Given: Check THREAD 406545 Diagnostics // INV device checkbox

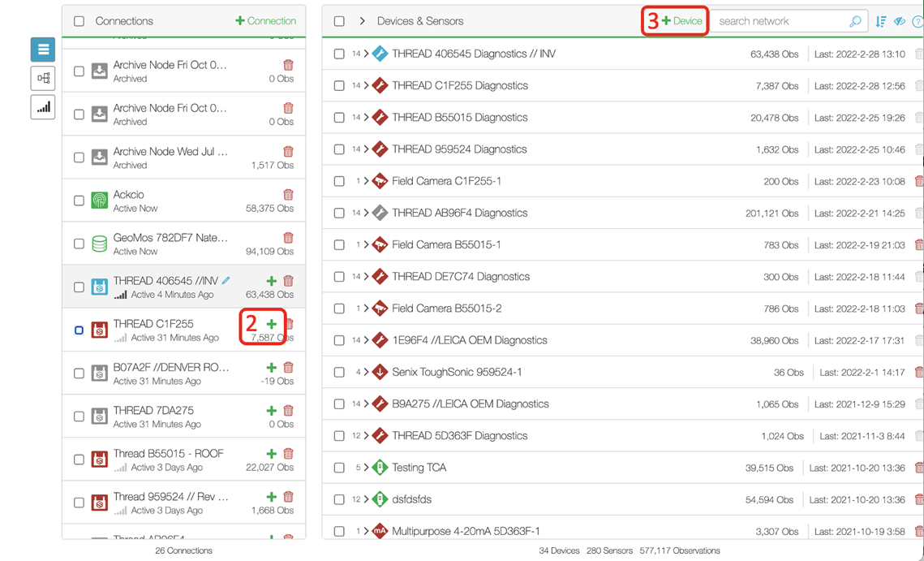Looking at the screenshot, I should (339, 54).
